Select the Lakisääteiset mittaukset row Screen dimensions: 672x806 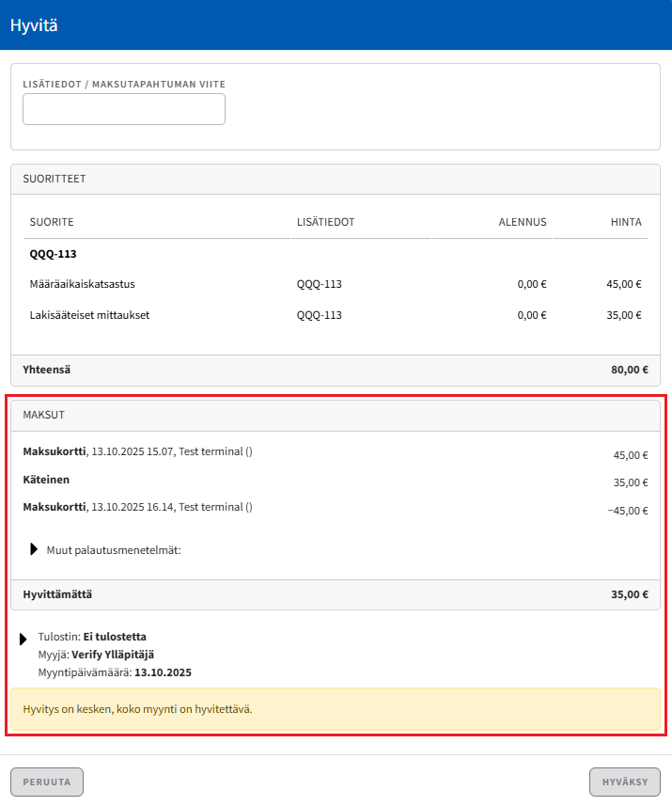click(90, 315)
